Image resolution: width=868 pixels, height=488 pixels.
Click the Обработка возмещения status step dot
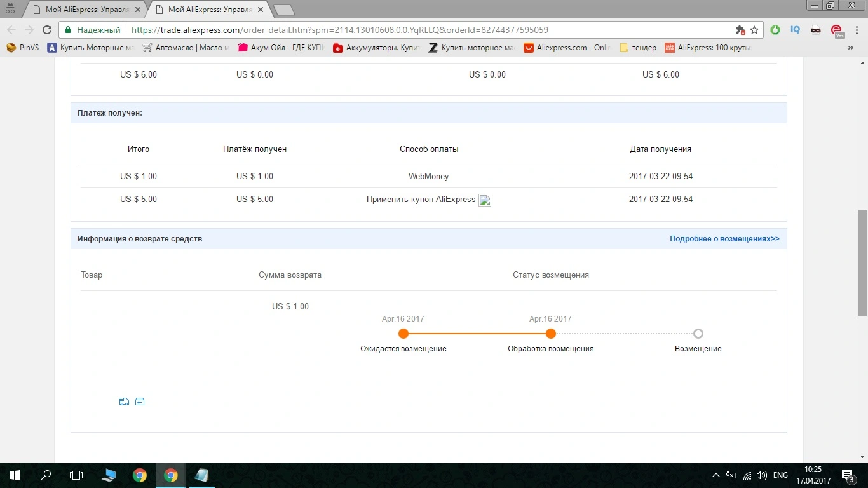click(x=550, y=334)
